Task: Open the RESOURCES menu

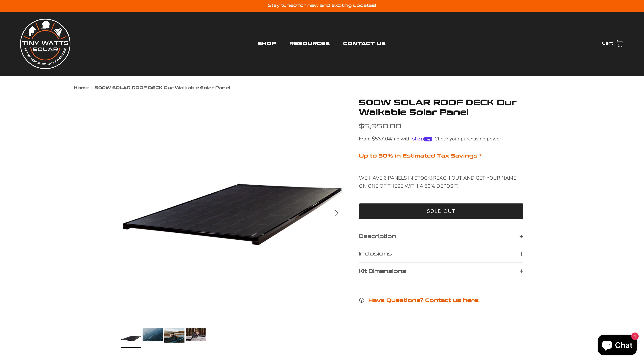Action: pos(309,43)
